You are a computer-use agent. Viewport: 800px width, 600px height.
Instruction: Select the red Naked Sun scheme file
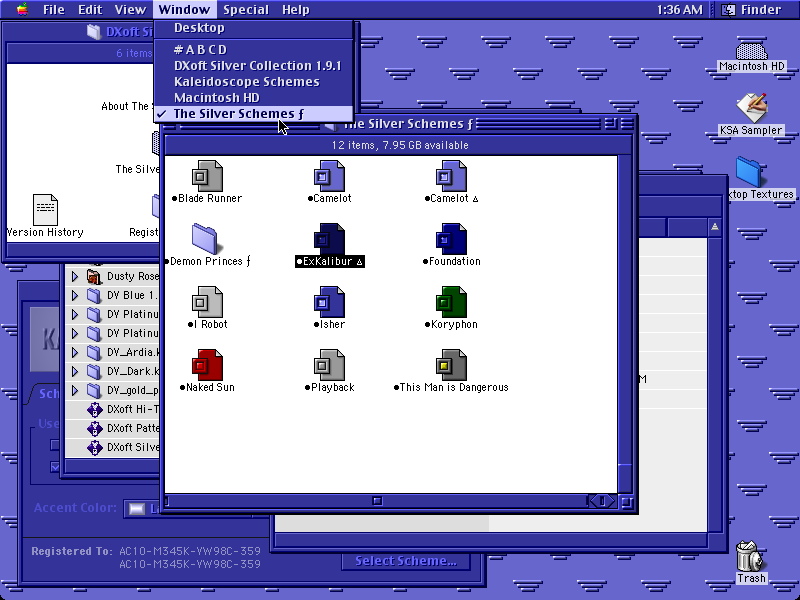pos(207,365)
